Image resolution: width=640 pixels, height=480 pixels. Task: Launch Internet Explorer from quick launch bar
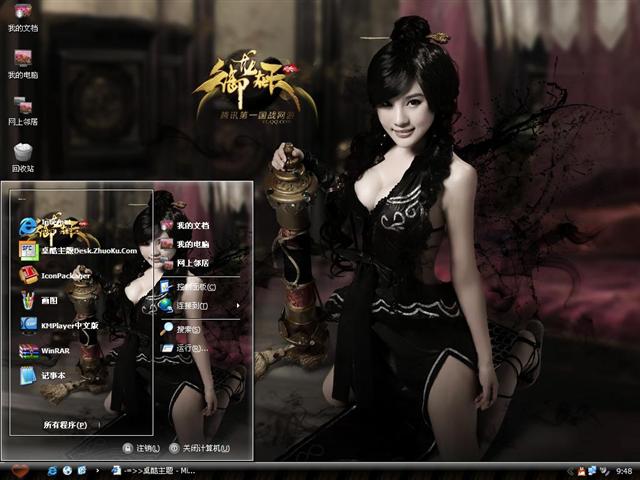(52, 471)
